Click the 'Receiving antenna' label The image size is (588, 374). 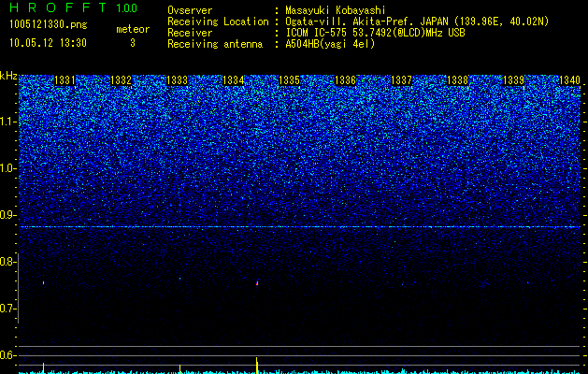click(215, 44)
